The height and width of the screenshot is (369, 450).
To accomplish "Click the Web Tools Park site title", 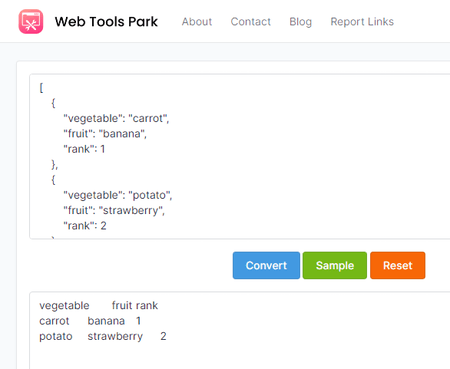I will (x=106, y=22).
